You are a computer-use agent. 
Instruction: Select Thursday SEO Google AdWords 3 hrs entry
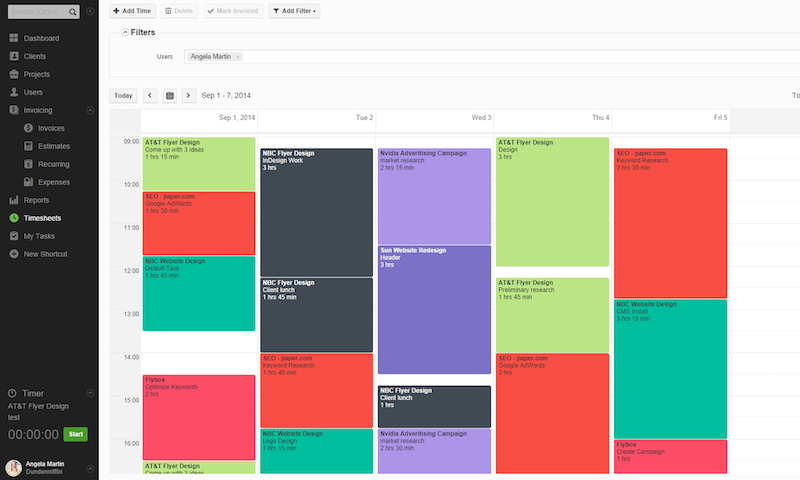pyautogui.click(x=552, y=413)
